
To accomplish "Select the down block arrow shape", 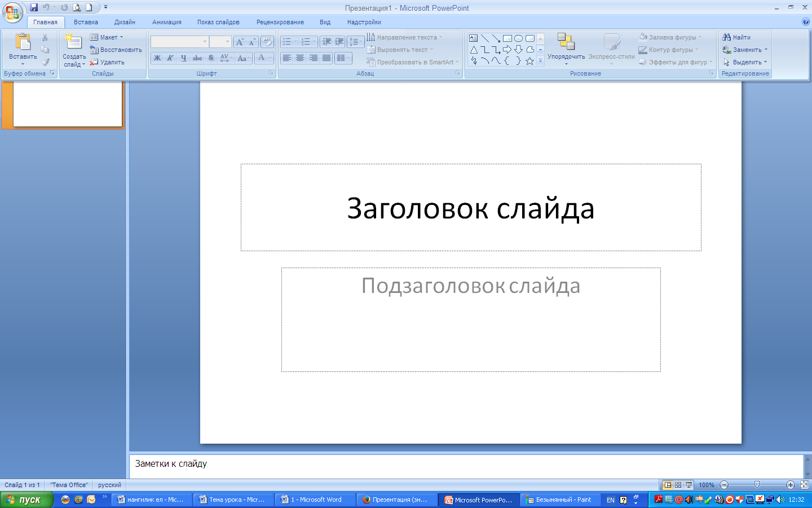I will click(x=519, y=50).
